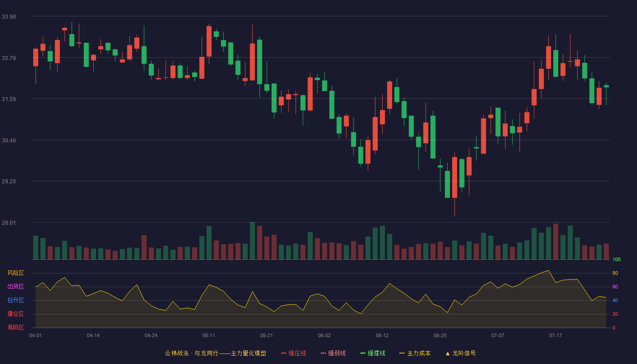Toggle the 云梯战法 主力量化模型 legend entry
This screenshot has height=364, width=637.
pos(216,353)
